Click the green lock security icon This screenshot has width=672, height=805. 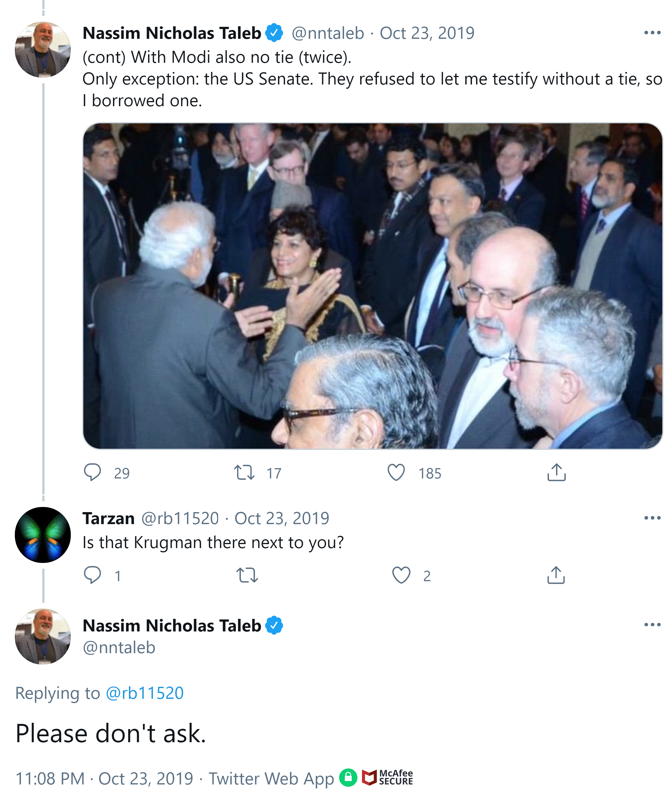coord(348,778)
